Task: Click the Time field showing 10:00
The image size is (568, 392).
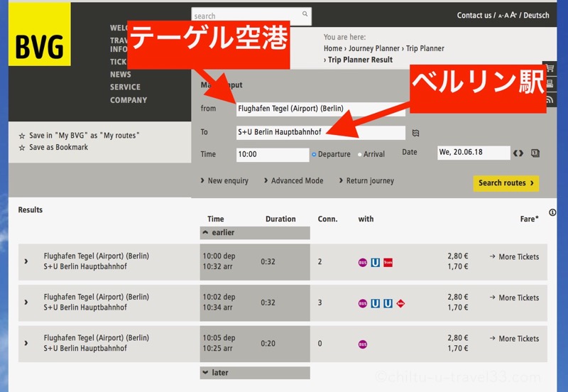Action: pyautogui.click(x=273, y=154)
